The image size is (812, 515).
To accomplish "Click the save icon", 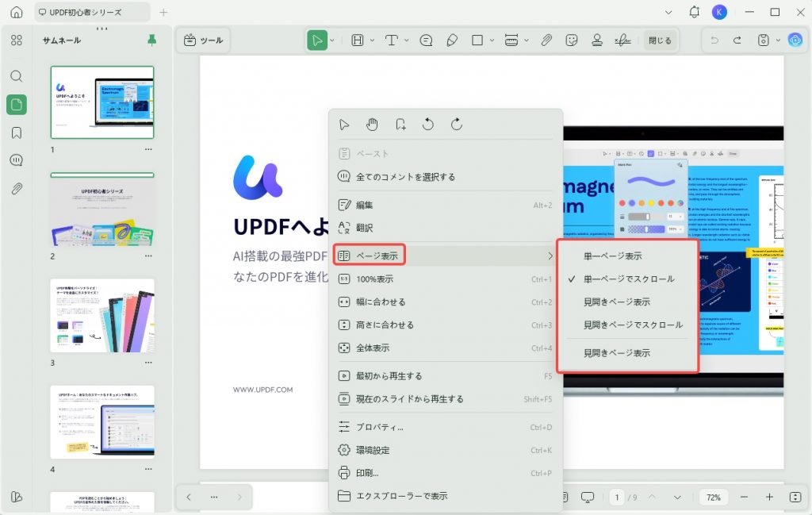I will click(764, 40).
